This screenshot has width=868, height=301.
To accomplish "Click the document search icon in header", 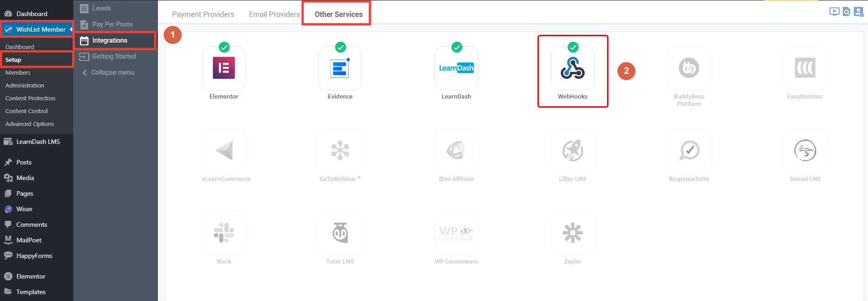I will click(846, 12).
